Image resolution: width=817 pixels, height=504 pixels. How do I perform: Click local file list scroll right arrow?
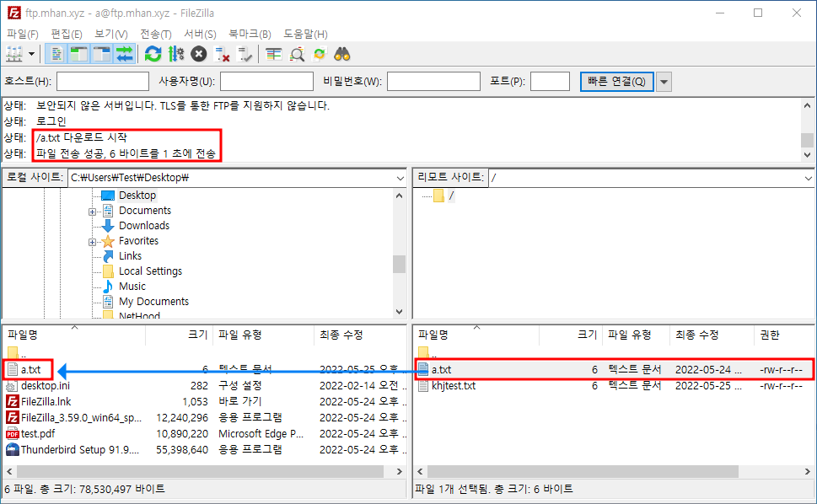399,471
